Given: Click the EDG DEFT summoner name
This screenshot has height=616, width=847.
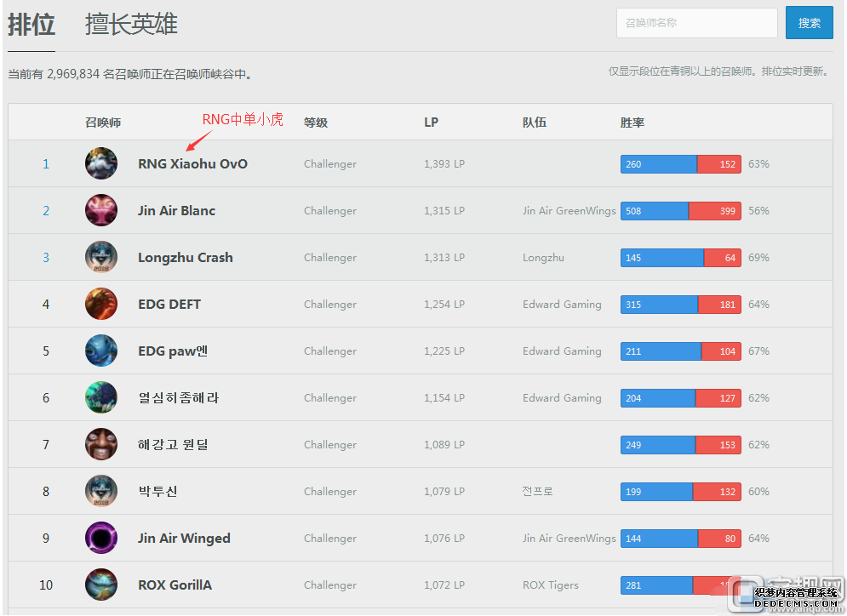Looking at the screenshot, I should tap(169, 305).
